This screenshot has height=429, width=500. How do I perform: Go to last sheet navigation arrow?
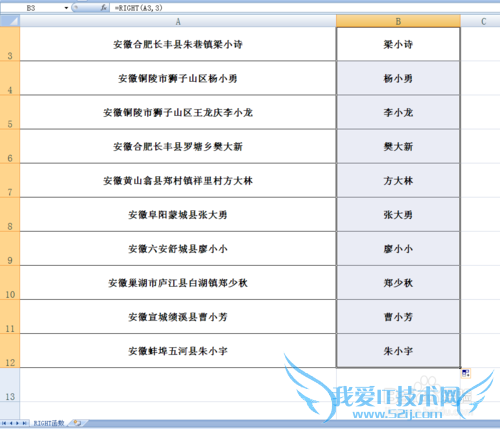pyautogui.click(x=24, y=423)
